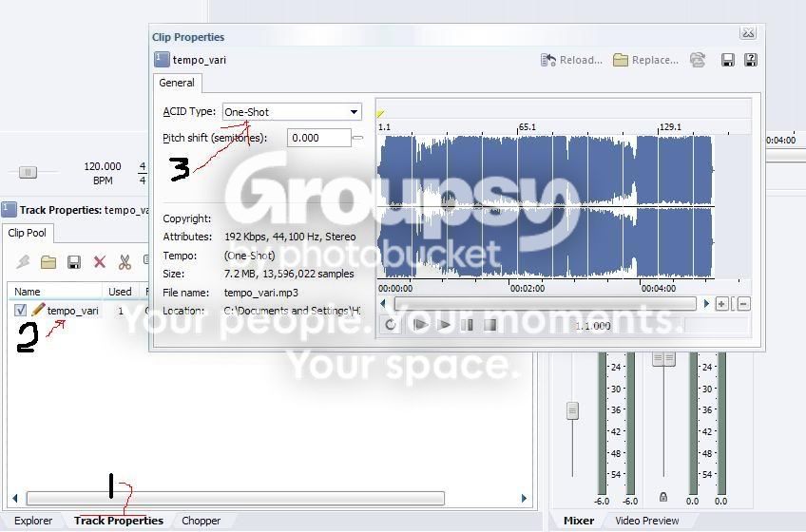
Task: Click the pitch shift slider handle
Action: 357,138
